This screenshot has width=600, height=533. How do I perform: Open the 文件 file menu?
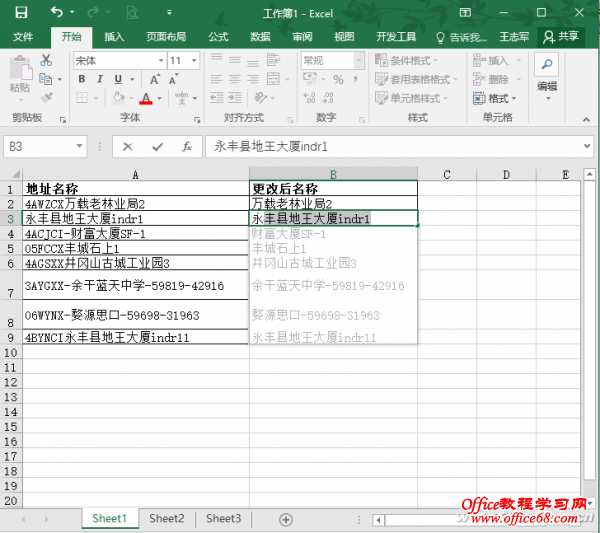click(23, 37)
